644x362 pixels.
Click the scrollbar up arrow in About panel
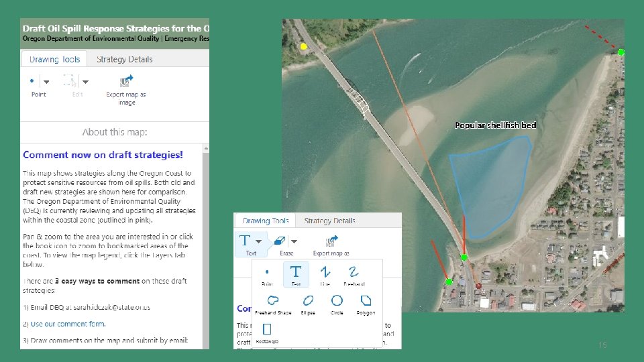pyautogui.click(x=206, y=148)
